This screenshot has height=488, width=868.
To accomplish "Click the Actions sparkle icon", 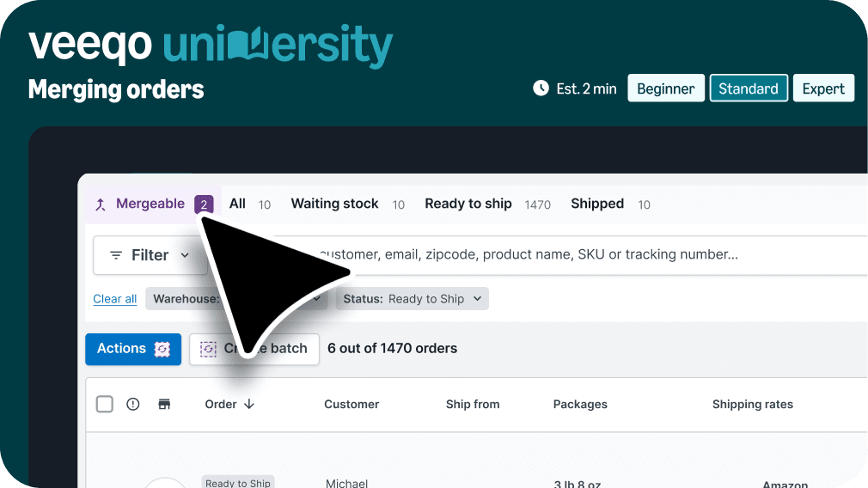I will point(162,349).
